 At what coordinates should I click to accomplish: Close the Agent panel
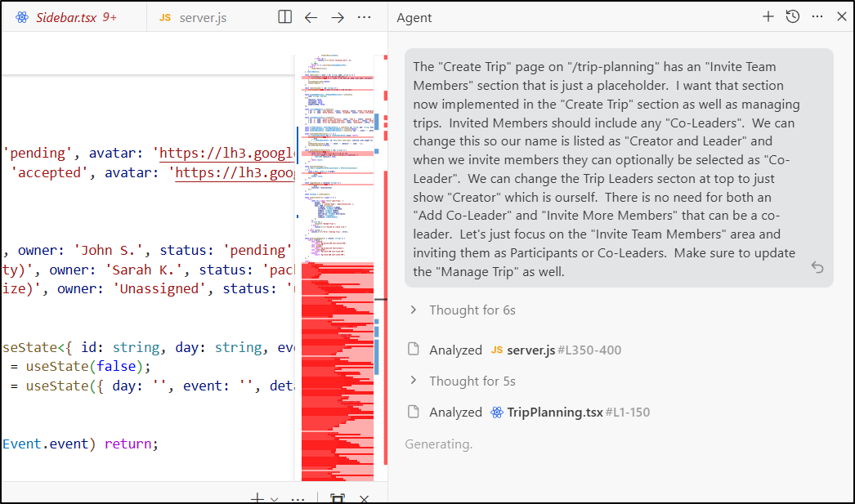(x=842, y=16)
